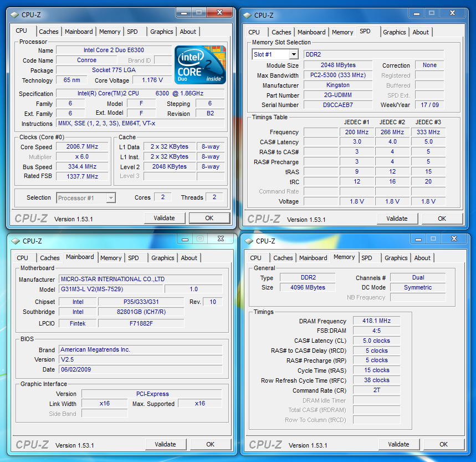Click OK in the Mainboard window
The image size is (476, 462).
pos(211,444)
